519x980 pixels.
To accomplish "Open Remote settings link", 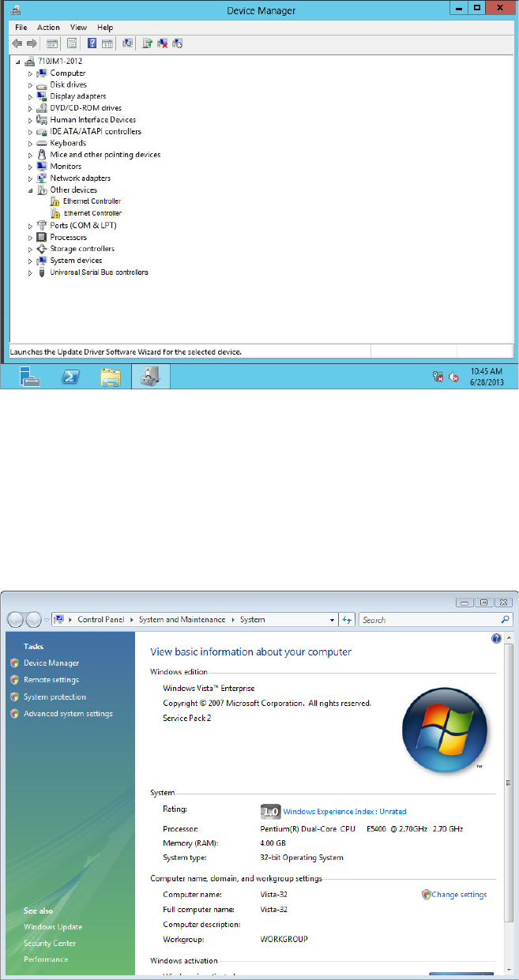I will tap(51, 680).
